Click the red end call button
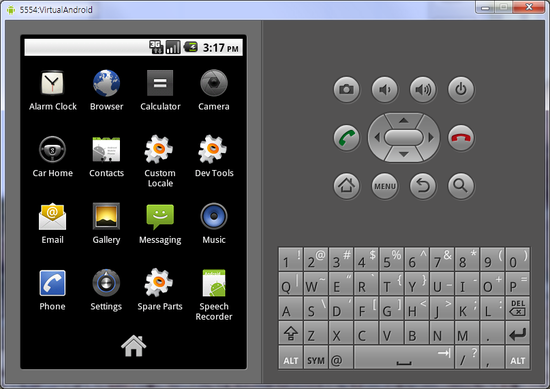 [x=461, y=138]
